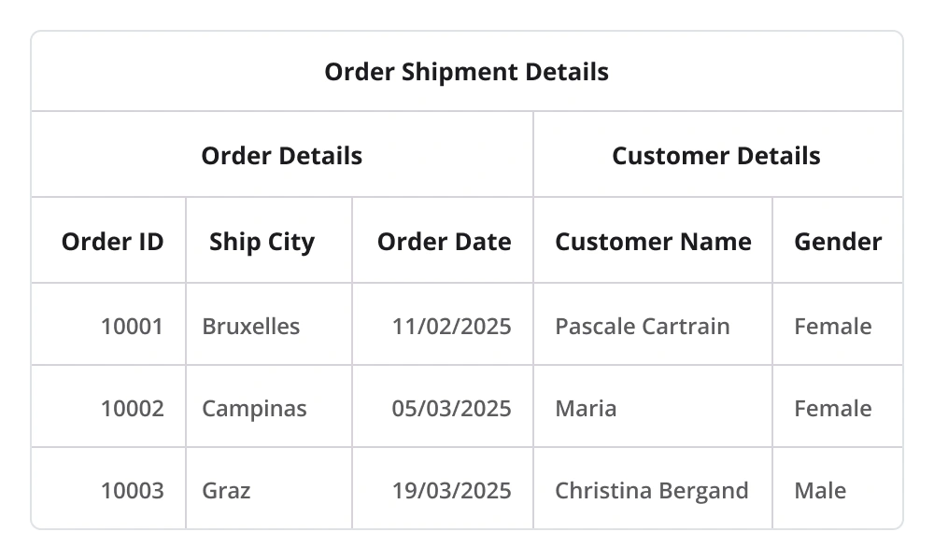Select the Order Details group header

coord(281,155)
